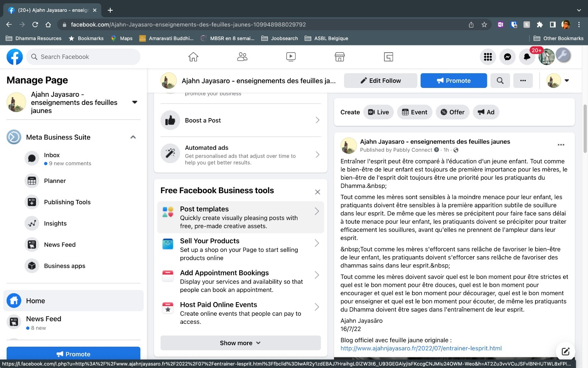Open Host Paid Online Events tool

[x=241, y=313]
